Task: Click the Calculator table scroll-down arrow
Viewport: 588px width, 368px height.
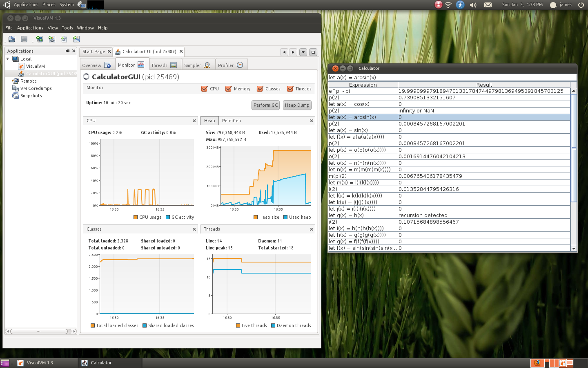Action: pos(574,248)
